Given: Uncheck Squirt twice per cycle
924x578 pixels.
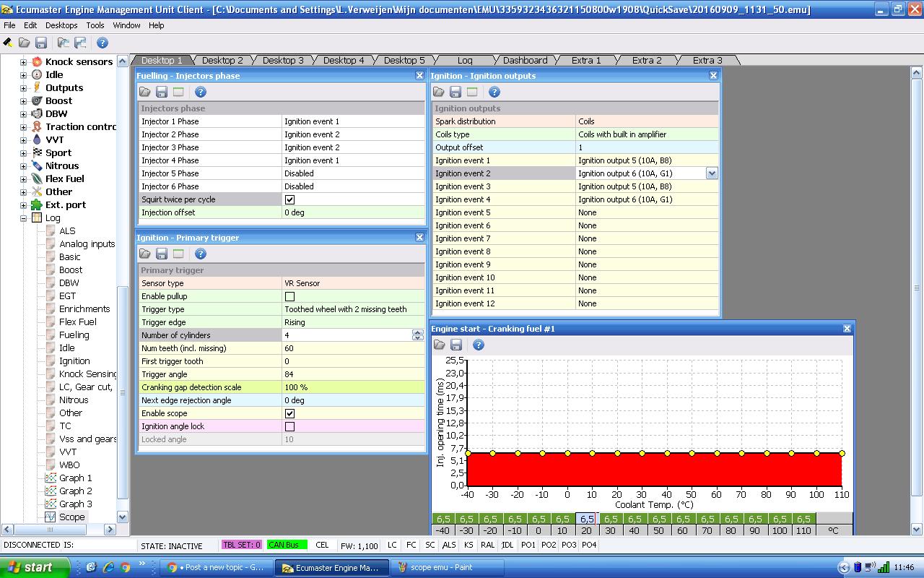Looking at the screenshot, I should 289,199.
